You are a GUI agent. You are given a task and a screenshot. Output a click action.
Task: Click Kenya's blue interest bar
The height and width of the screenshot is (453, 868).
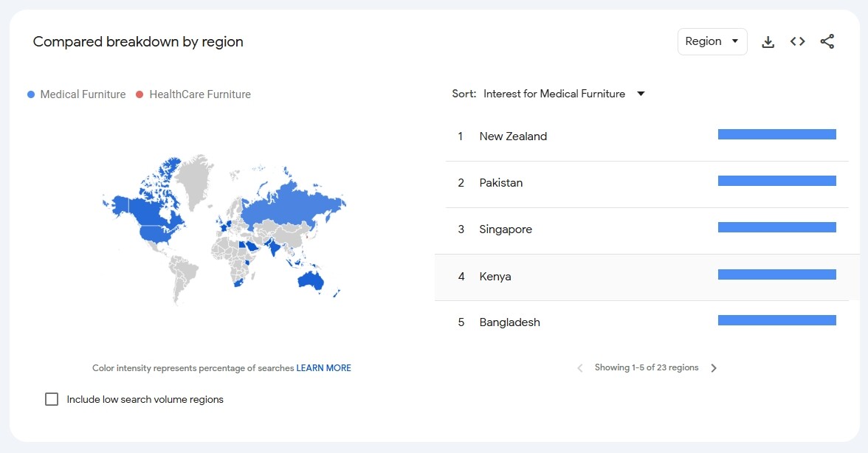click(776, 274)
